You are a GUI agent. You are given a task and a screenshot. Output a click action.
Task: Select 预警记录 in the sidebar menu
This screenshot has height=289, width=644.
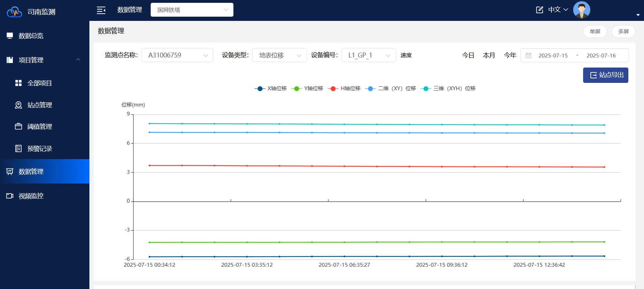(40, 149)
